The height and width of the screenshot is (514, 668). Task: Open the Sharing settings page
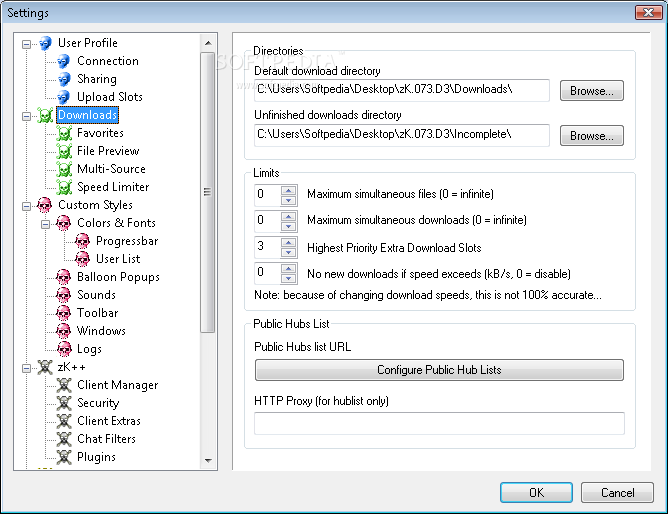tap(97, 79)
